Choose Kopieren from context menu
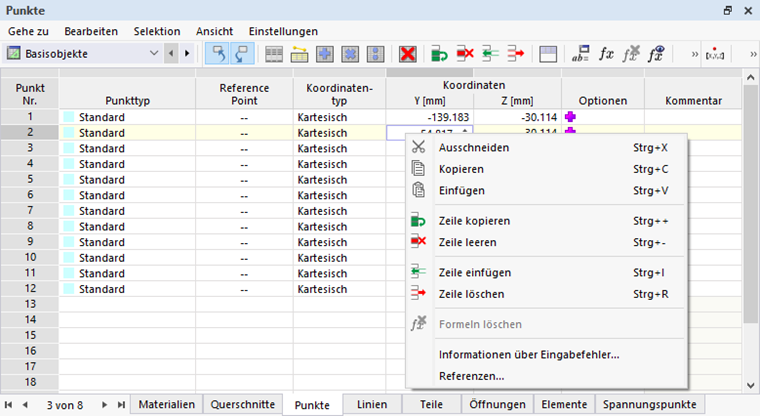760x416 pixels. point(547,169)
